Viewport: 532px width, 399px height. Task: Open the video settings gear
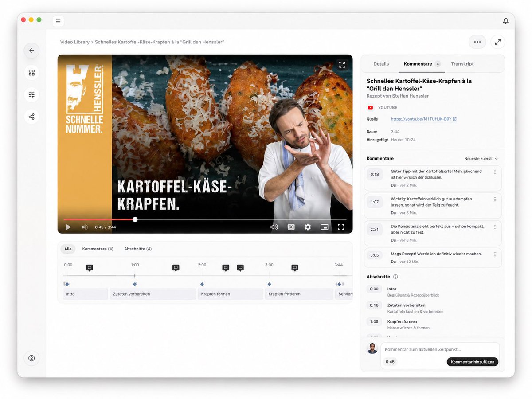click(308, 227)
